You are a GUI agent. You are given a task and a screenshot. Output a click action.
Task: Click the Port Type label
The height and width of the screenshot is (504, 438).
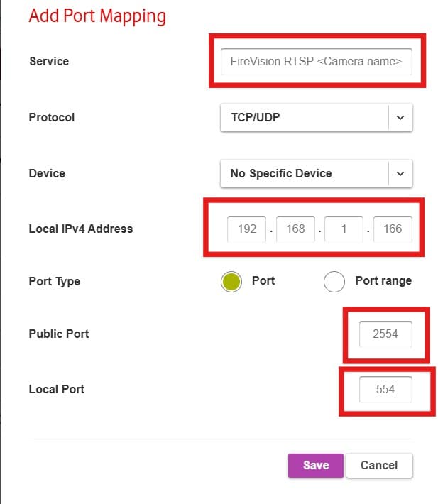(54, 281)
